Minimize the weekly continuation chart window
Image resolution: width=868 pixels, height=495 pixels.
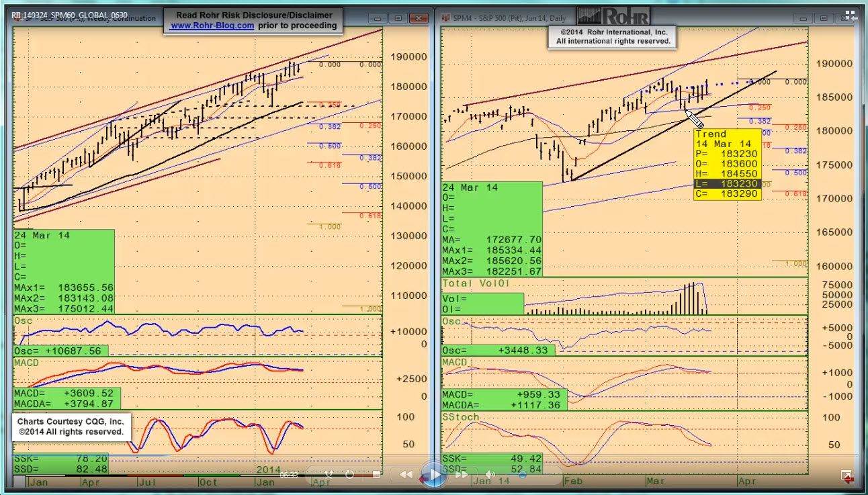(380, 18)
